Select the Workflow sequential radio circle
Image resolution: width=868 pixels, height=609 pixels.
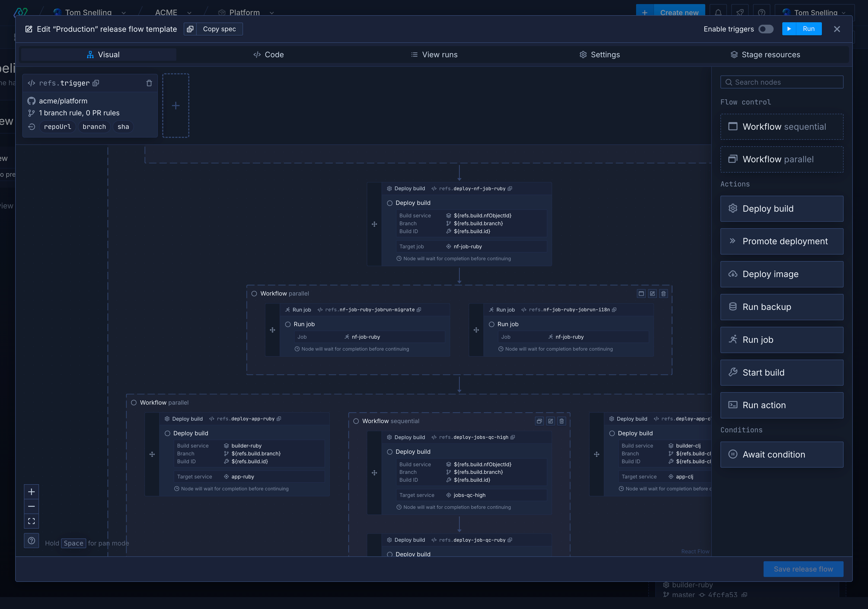point(356,421)
